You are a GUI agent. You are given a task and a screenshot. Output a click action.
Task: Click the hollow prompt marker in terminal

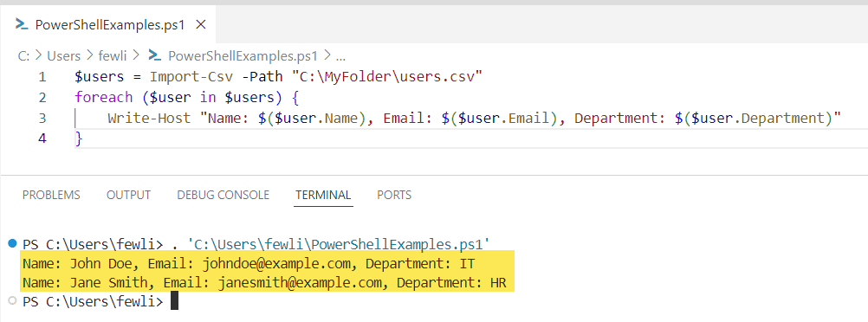pos(13,301)
